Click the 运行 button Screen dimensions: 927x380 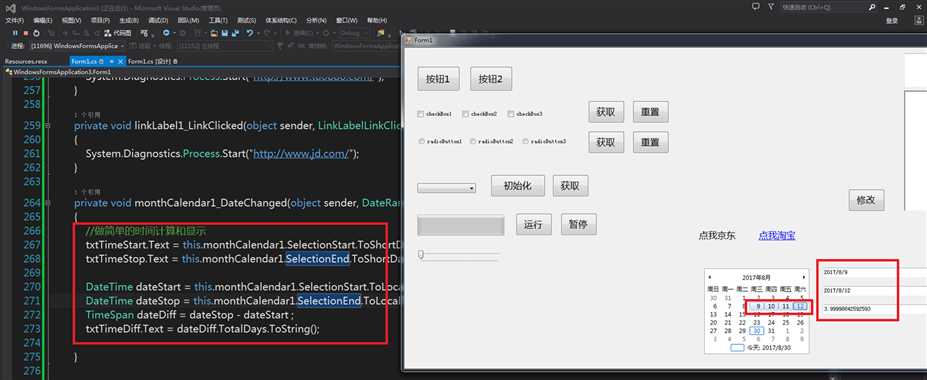click(x=534, y=224)
